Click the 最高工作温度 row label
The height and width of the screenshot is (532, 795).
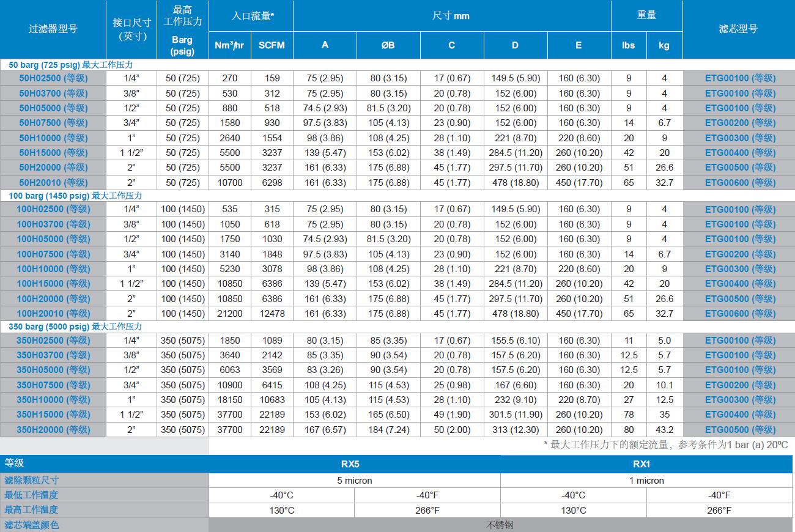pos(31,510)
